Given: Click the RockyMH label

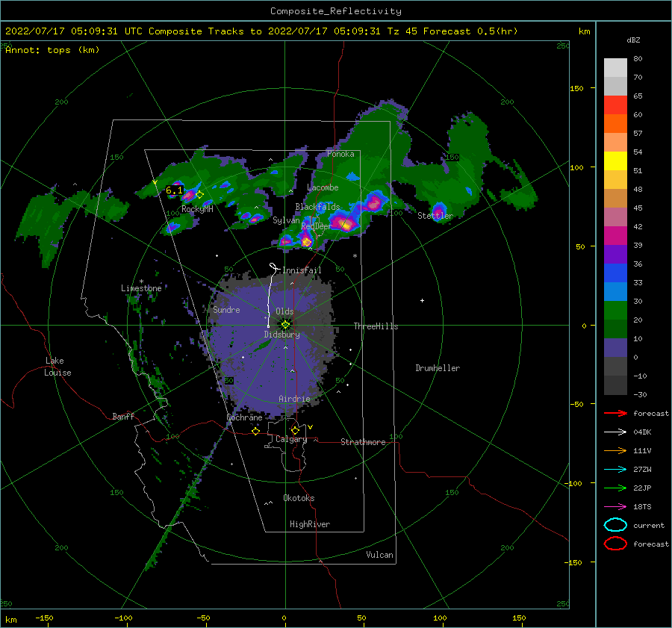Looking at the screenshot, I should (x=197, y=209).
